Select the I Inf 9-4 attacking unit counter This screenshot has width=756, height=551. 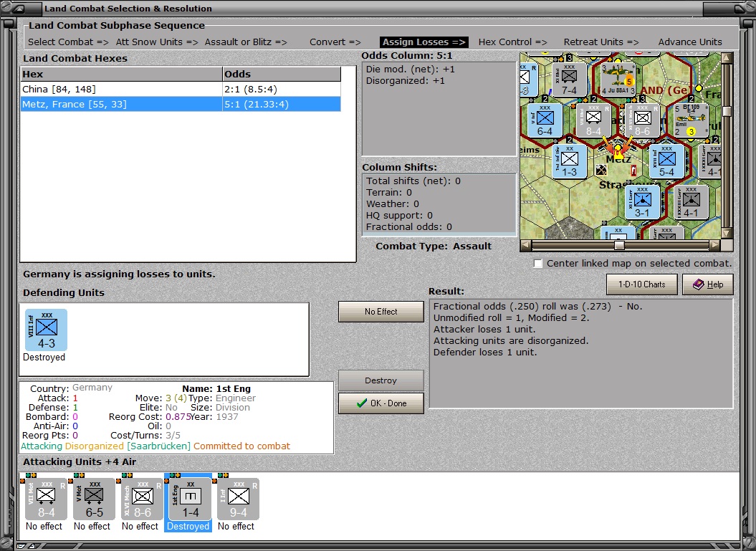[238, 499]
